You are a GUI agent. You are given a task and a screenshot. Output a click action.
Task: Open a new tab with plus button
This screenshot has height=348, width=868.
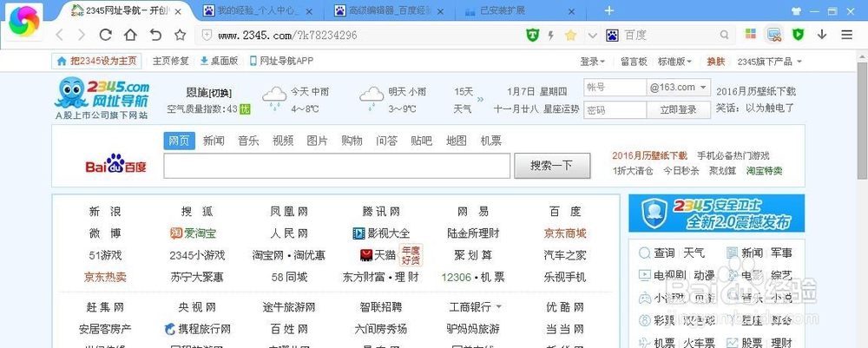[609, 10]
